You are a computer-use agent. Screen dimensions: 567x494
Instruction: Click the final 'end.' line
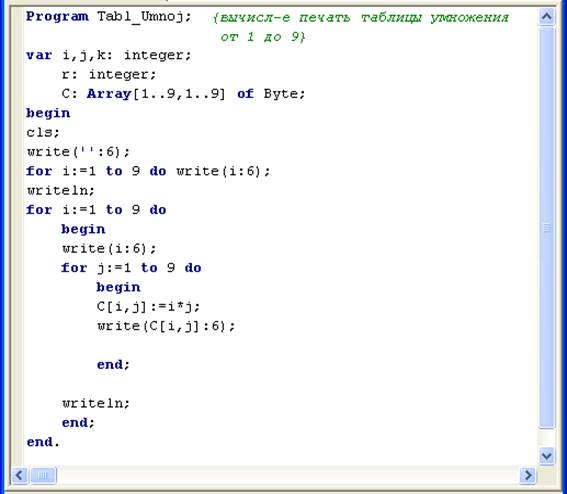pos(43,442)
